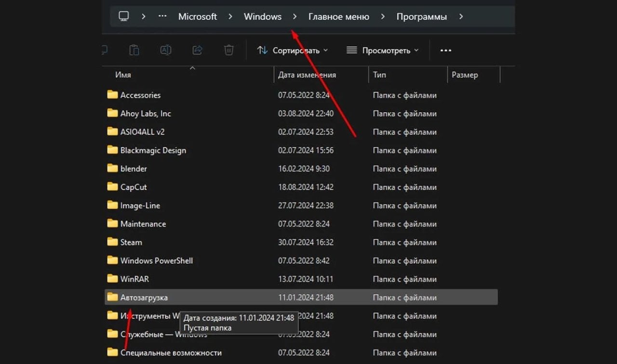This screenshot has width=617, height=364.
Task: Show hidden path via breadcrumb ellipsis
Action: [162, 16]
